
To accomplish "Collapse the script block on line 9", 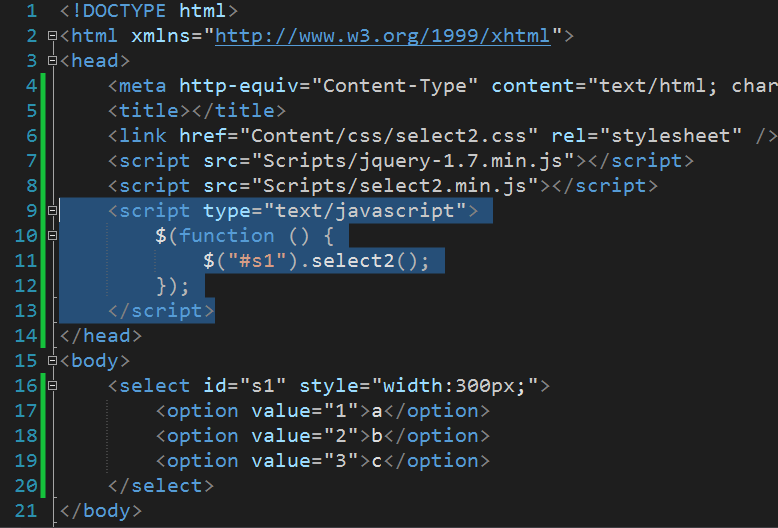I will 52,210.
